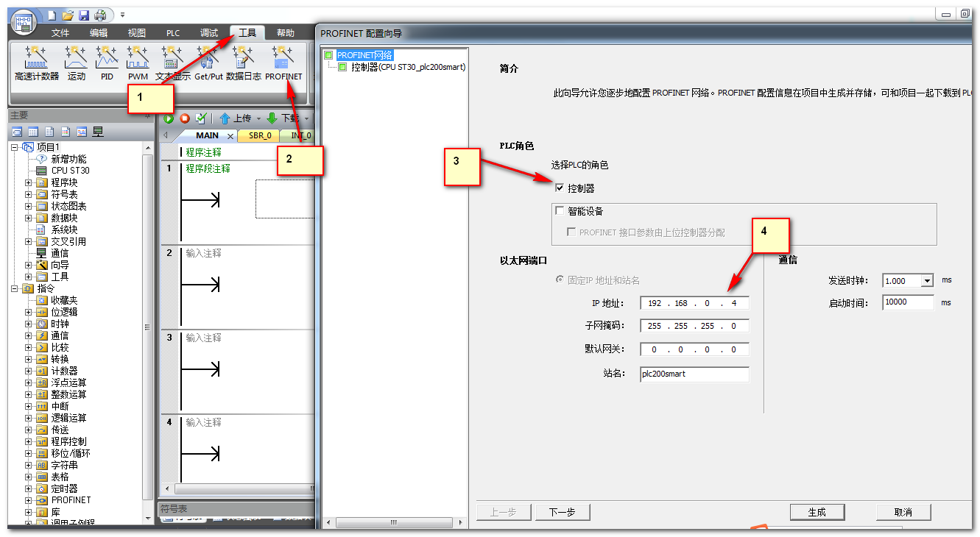
Task: Open the 高速计数器 wizard
Action: [x=36, y=63]
